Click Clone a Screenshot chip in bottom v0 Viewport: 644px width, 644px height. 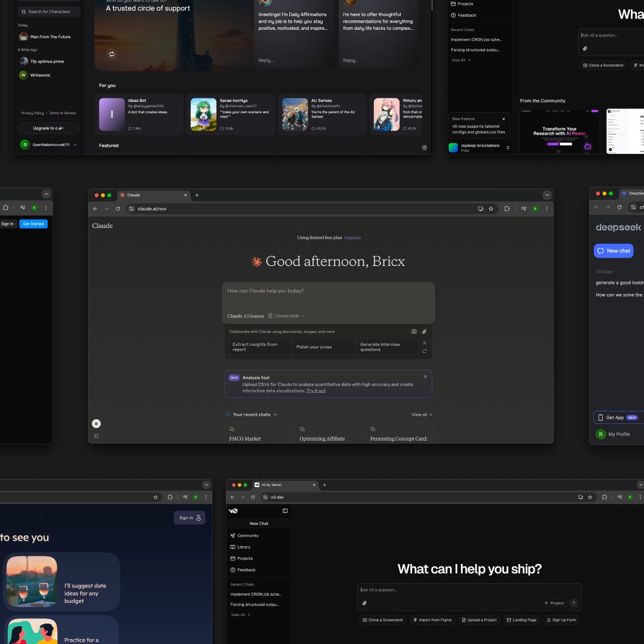click(383, 620)
